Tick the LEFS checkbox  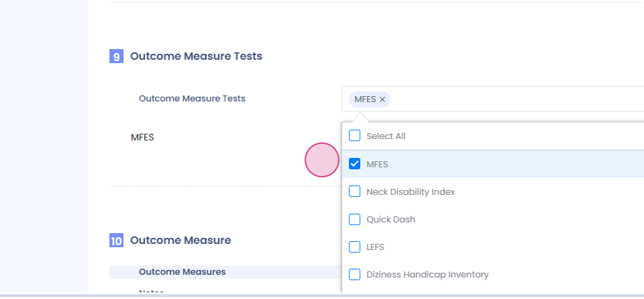pos(355,247)
